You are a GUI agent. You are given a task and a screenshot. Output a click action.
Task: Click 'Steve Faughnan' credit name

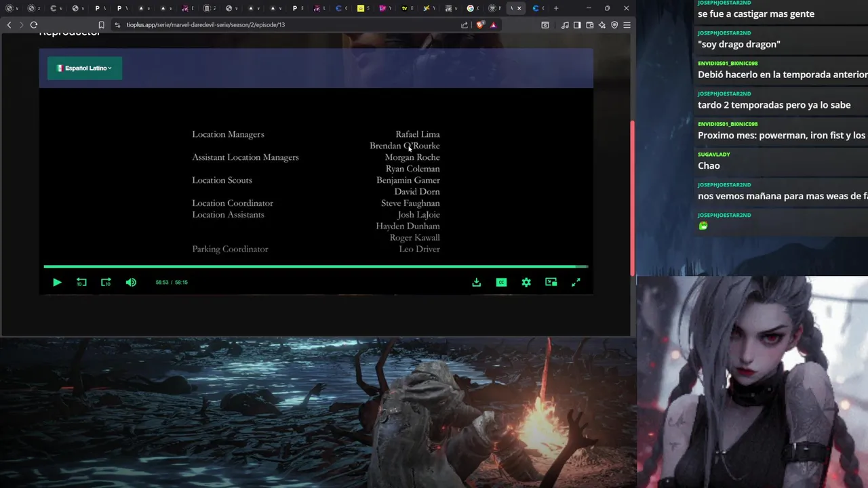point(410,203)
